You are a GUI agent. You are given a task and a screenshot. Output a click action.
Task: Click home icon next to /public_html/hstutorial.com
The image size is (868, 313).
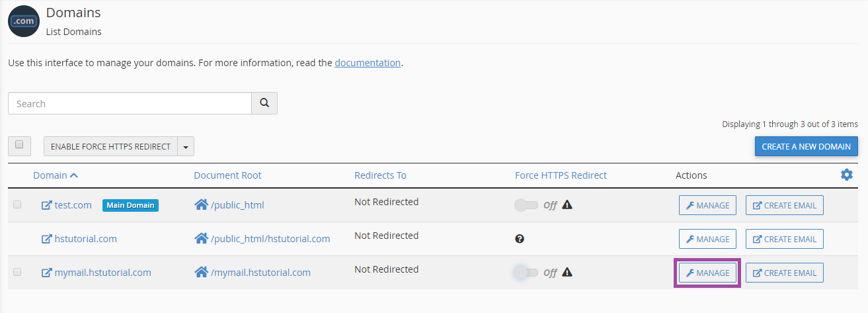(x=201, y=239)
